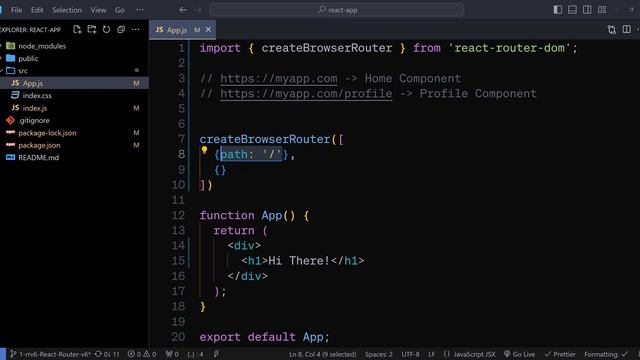Click the EXPLORER: REACT-APP panel header
The image size is (640, 360).
click(x=31, y=30)
